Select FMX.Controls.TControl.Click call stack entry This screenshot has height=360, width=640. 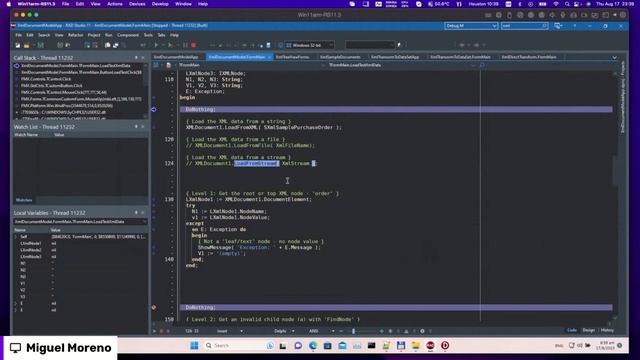(x=46, y=79)
